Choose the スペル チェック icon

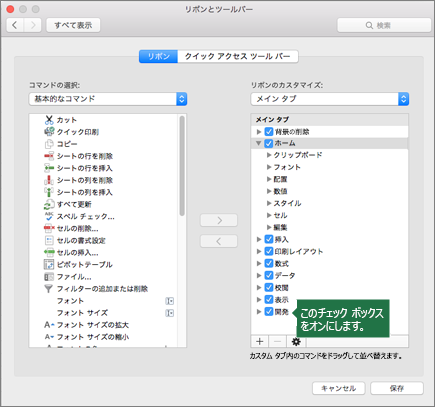pos(49,216)
